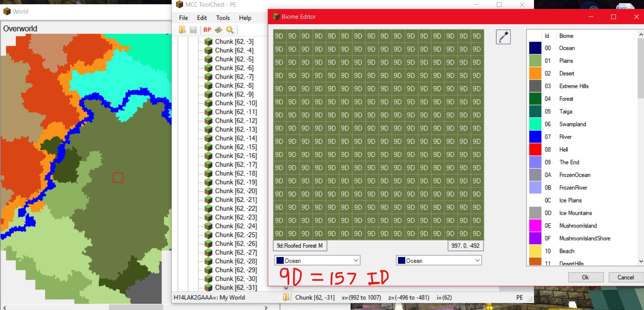Click the grass block icon for Chunk [62, -5]

click(x=208, y=59)
